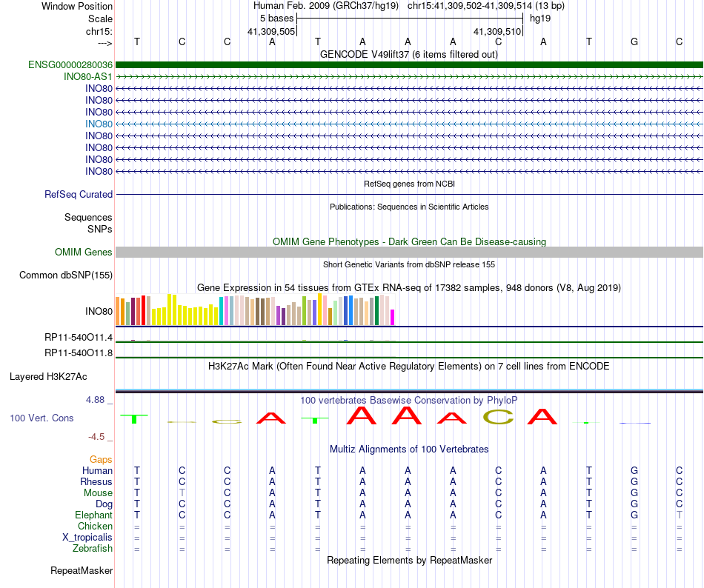Click the thin RefSeq Curated line
This screenshot has height=588, width=704.
click(409, 194)
